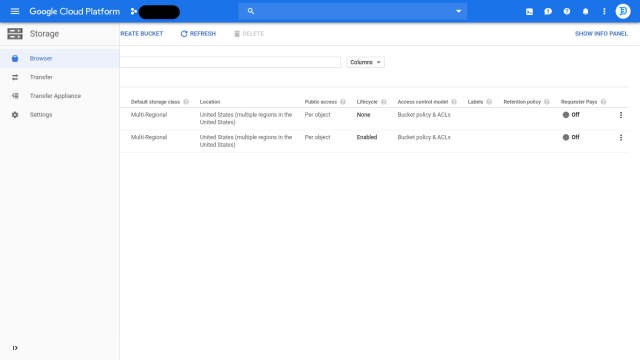Click the Browser bucket icon

tap(15, 58)
